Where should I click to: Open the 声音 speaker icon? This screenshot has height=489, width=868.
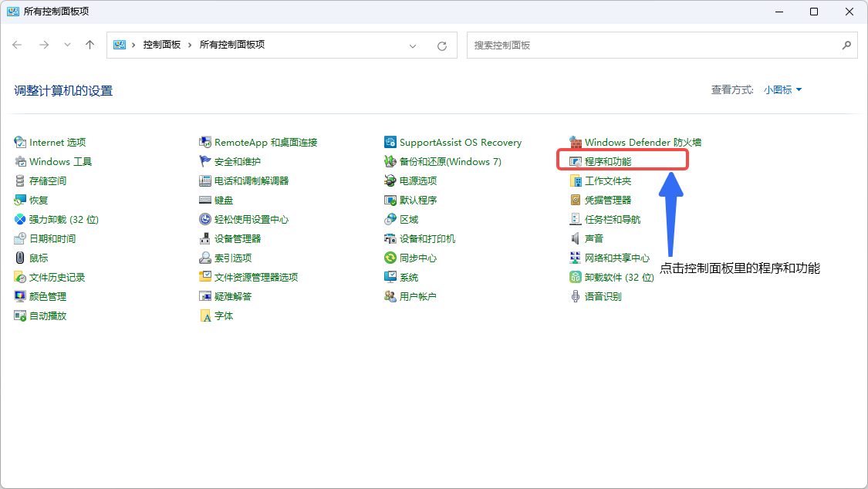(x=576, y=238)
